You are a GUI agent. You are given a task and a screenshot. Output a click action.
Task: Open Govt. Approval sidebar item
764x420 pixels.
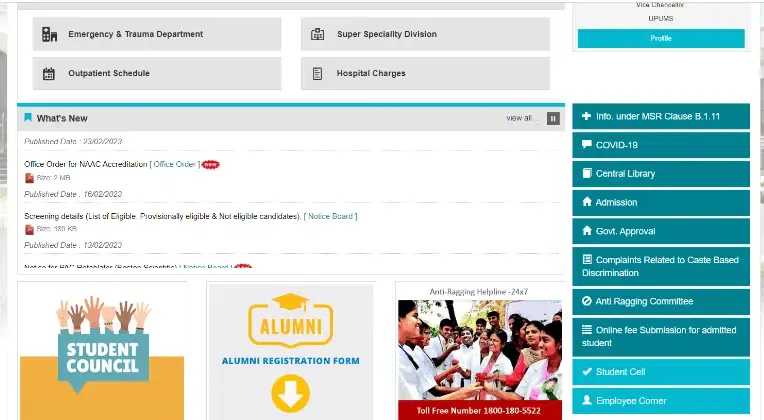[x=625, y=231]
